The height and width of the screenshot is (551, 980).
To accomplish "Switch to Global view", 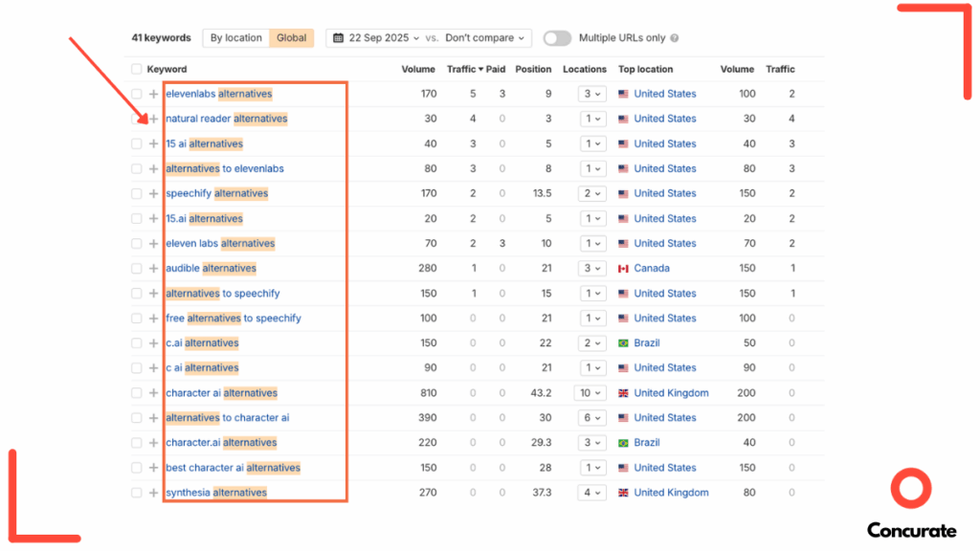I will 291,38.
